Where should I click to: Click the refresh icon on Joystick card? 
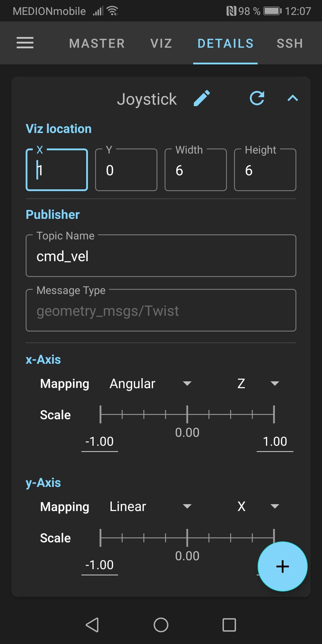coord(257,98)
